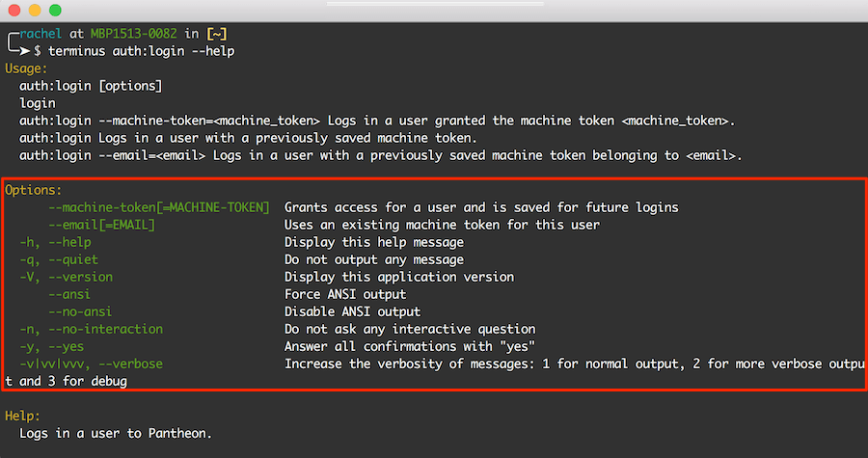Click the green zoom window button
The width and height of the screenshot is (868, 458).
[x=55, y=10]
